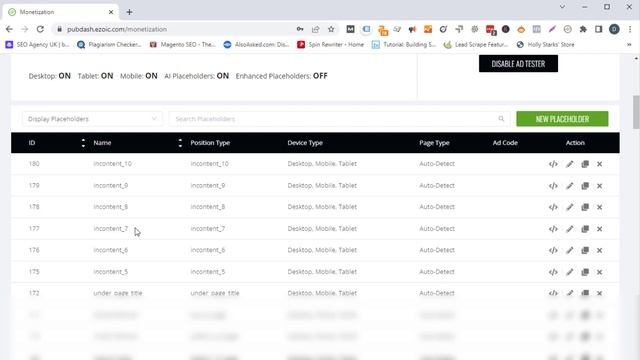Viewport: 640px width, 360px height.
Task: Duplicate the incontent_7 placeholder
Action: coord(585,229)
